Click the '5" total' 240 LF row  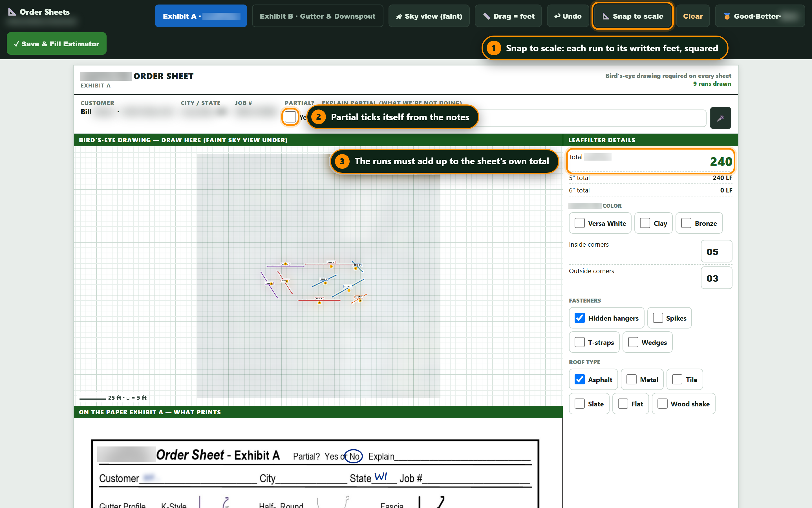click(650, 178)
